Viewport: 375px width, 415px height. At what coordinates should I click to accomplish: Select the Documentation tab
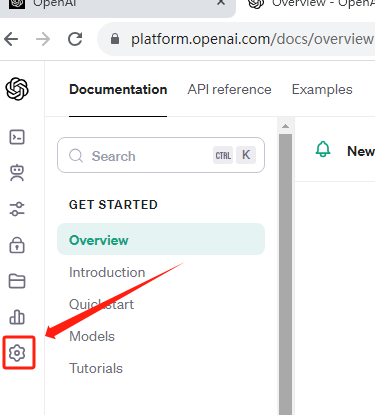coord(118,89)
